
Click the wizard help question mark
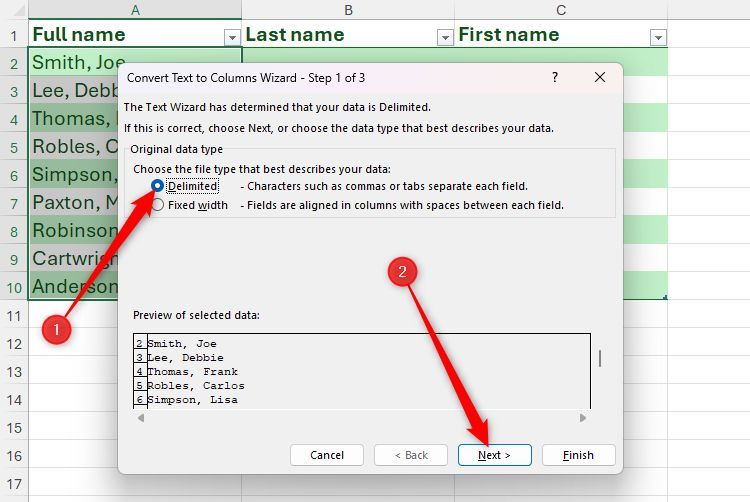point(555,77)
